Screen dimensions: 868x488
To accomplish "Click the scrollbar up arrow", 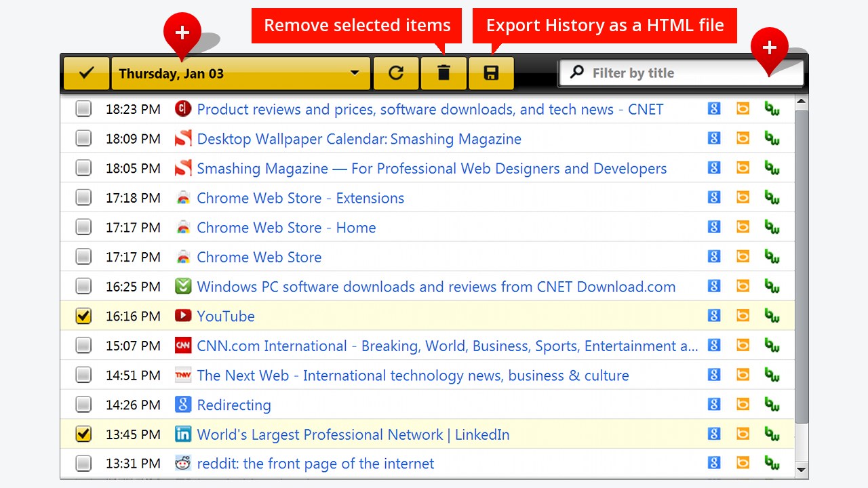I will coord(802,103).
